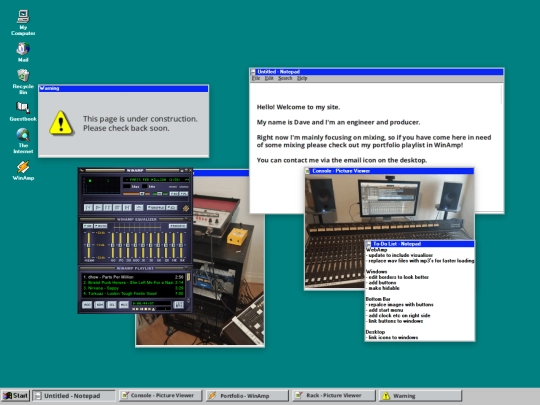The width and height of the screenshot is (540, 405).
Task: Toggle the PL playlist window button in Winamp
Action: pos(184,194)
